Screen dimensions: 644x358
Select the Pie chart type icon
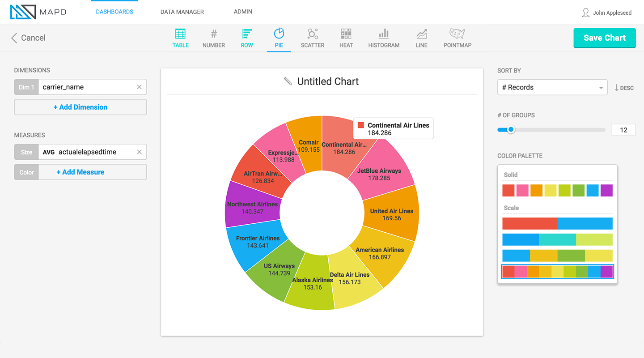click(279, 34)
